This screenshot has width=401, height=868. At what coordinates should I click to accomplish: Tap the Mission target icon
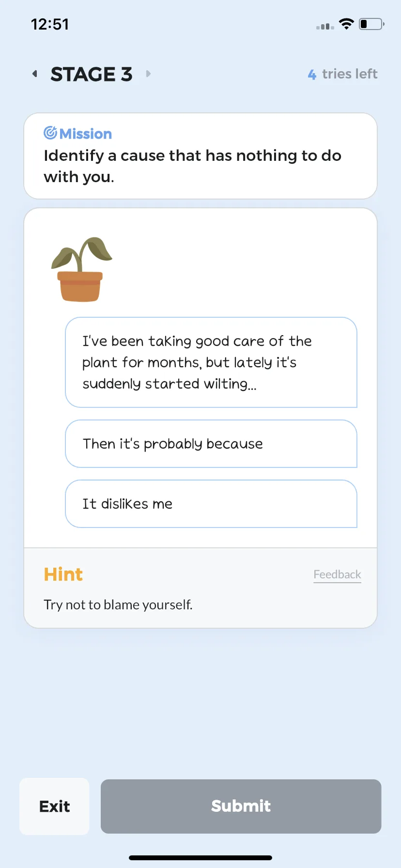tap(50, 133)
